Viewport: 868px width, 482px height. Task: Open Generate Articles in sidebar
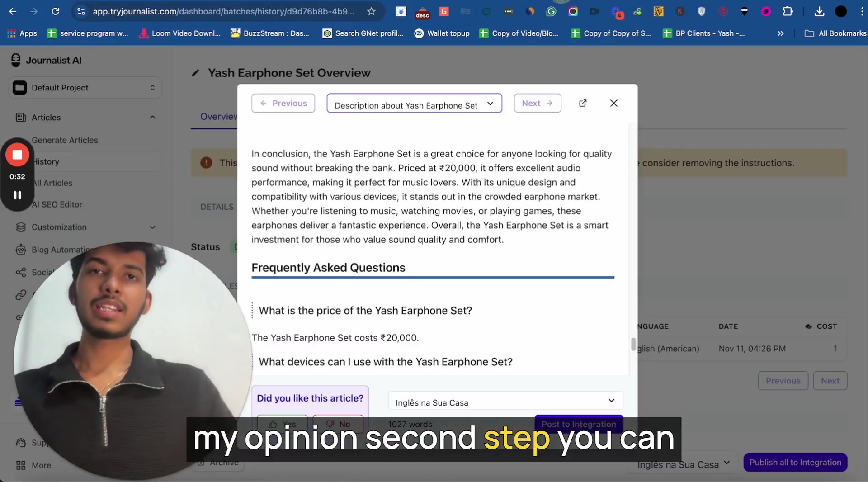[x=65, y=140]
